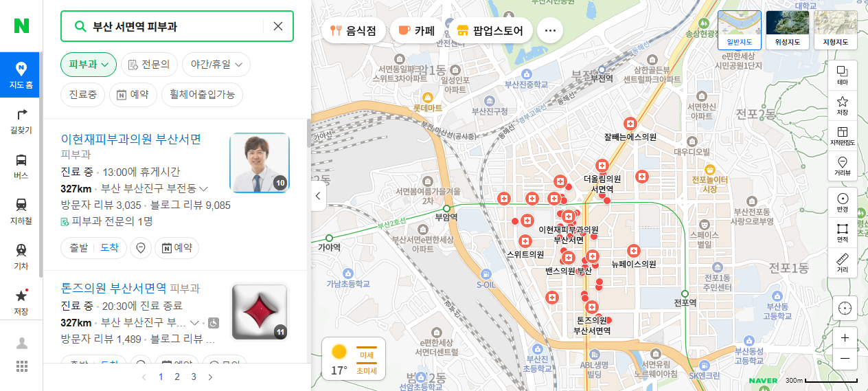Image resolution: width=868 pixels, height=391 pixels.
Task: Select the 버스 bus icon in sidebar
Action: 21,166
